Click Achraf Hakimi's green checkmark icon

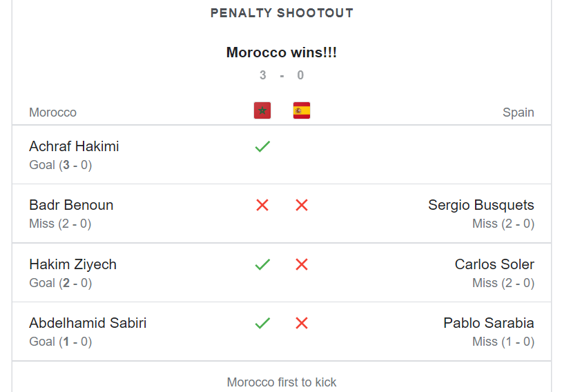pyautogui.click(x=262, y=146)
